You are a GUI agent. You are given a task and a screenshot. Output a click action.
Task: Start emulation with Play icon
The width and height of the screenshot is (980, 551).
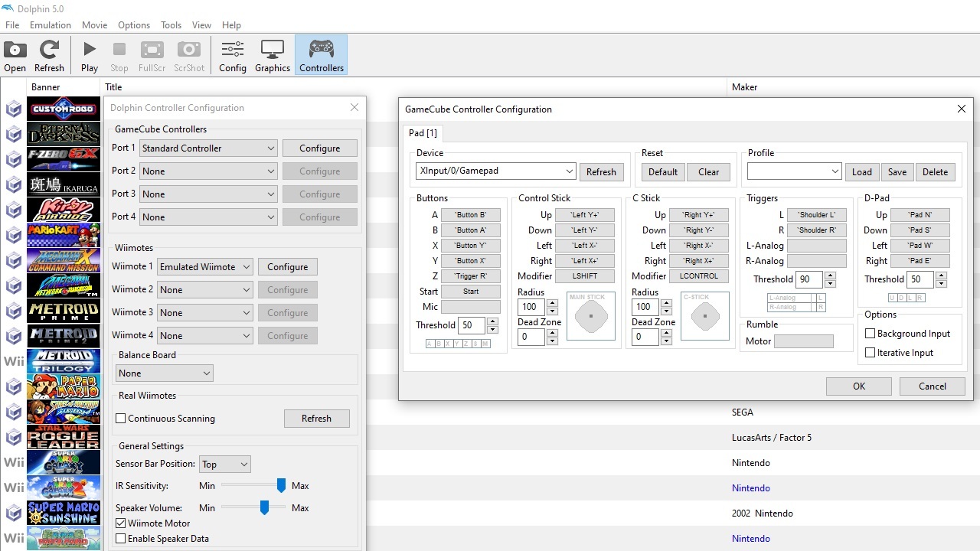point(90,57)
